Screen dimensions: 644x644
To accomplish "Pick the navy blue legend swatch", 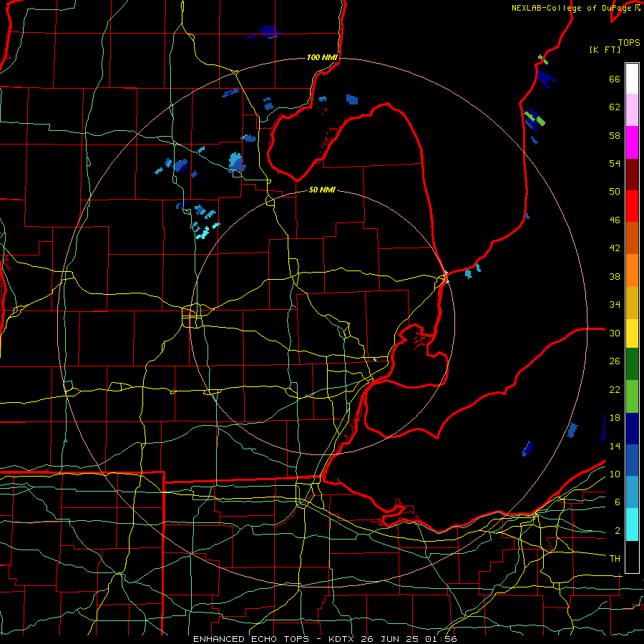I will [x=632, y=429].
